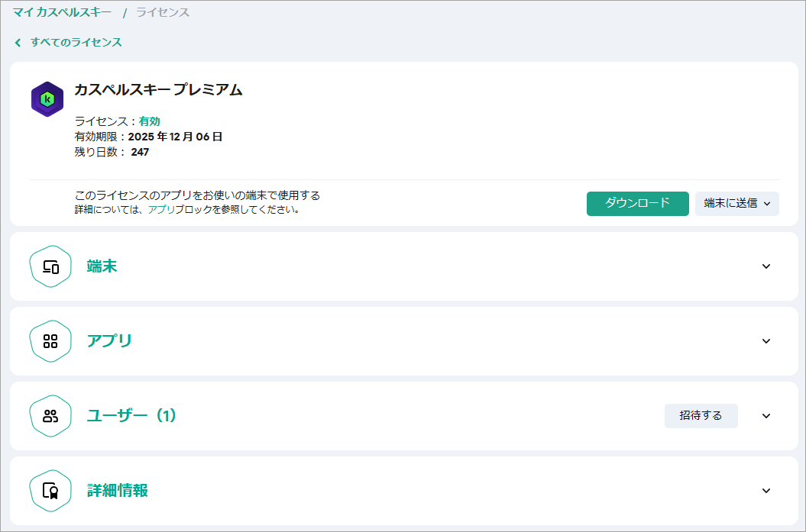
Task: Return via the すべてのライセンス link
Action: pos(73,43)
